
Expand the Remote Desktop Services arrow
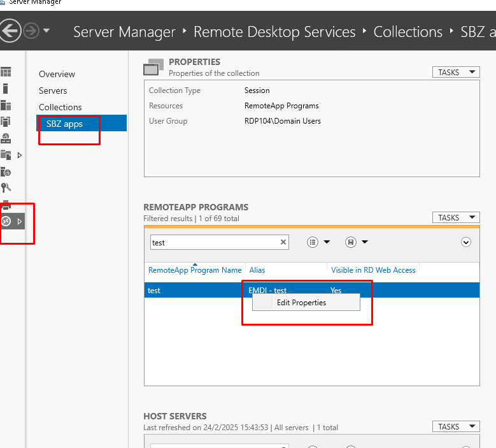[20, 221]
